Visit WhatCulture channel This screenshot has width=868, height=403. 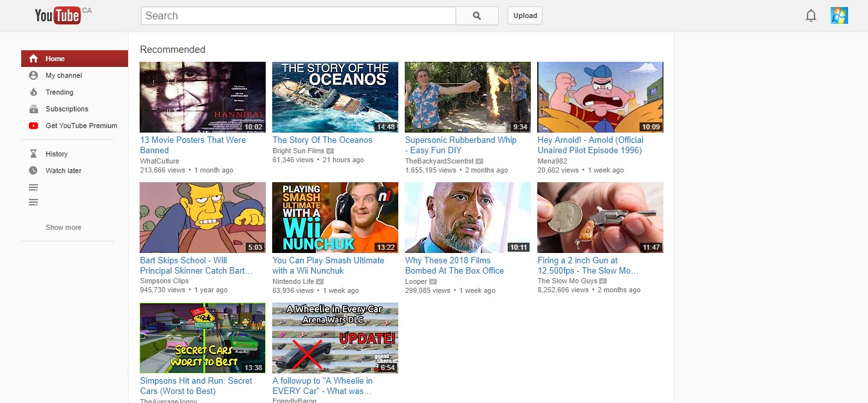[160, 161]
